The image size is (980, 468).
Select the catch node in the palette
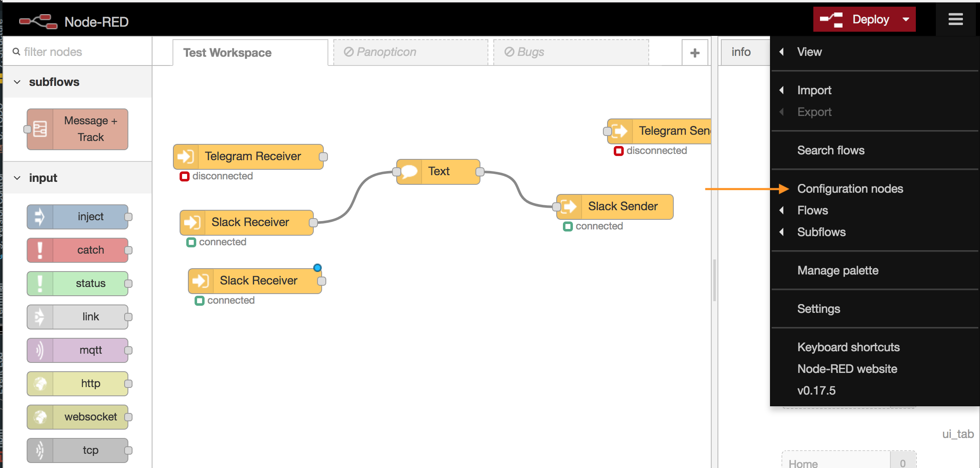[x=77, y=250]
